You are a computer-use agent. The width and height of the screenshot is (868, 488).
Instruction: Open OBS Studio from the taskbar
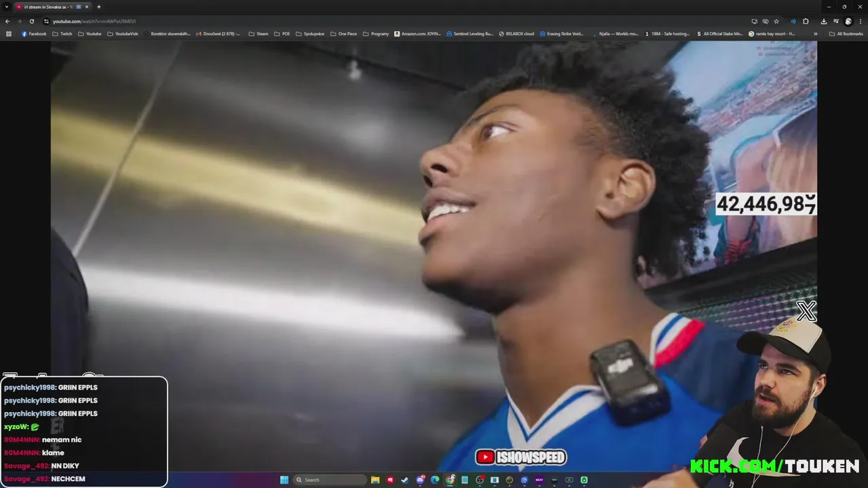point(480,480)
